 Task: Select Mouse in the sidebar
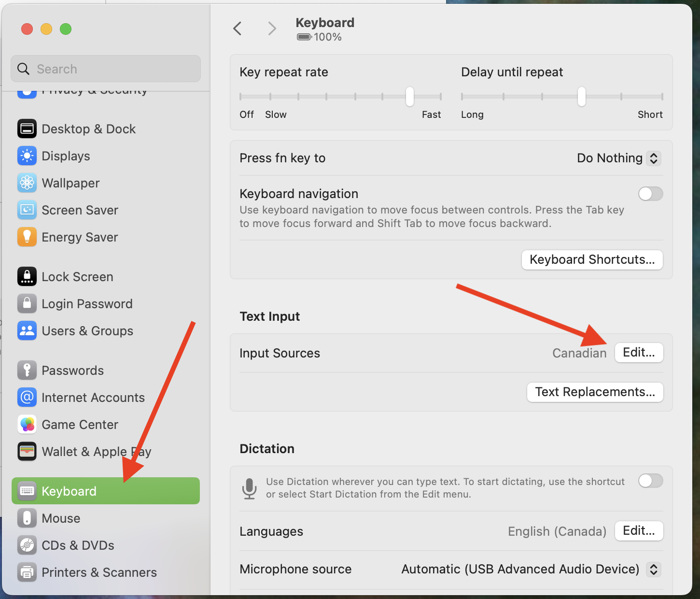pyautogui.click(x=61, y=518)
